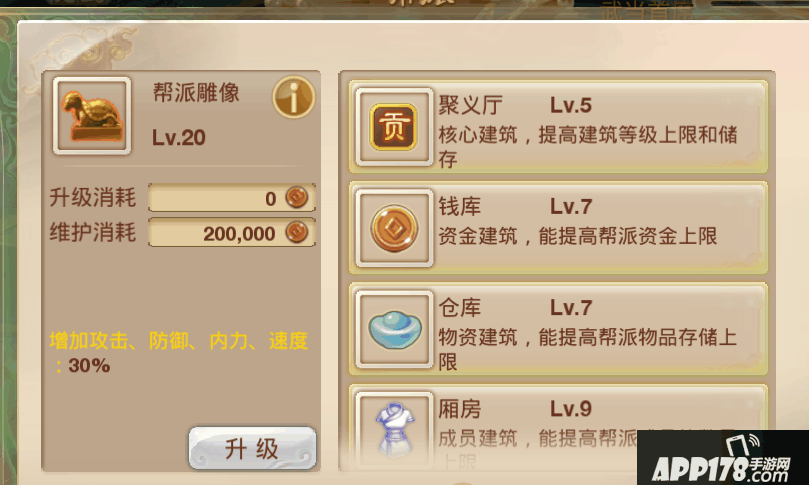This screenshot has width=809, height=485.
Task: Click the 升级消耗 value field
Action: click(x=232, y=197)
